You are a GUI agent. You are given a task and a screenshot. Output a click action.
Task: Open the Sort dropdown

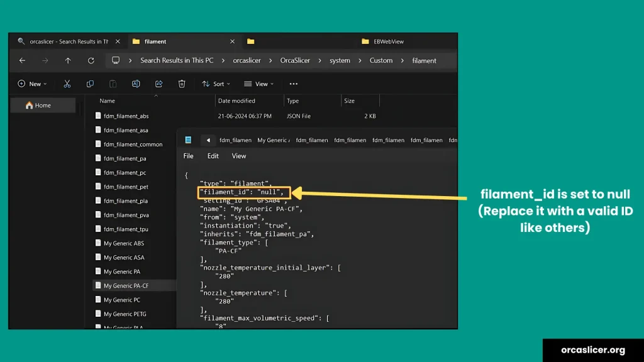(216, 84)
